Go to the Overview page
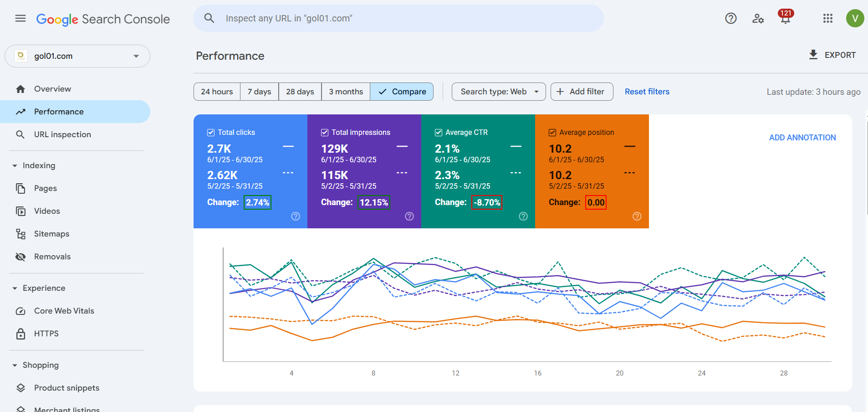868x412 pixels. pos(75,89)
